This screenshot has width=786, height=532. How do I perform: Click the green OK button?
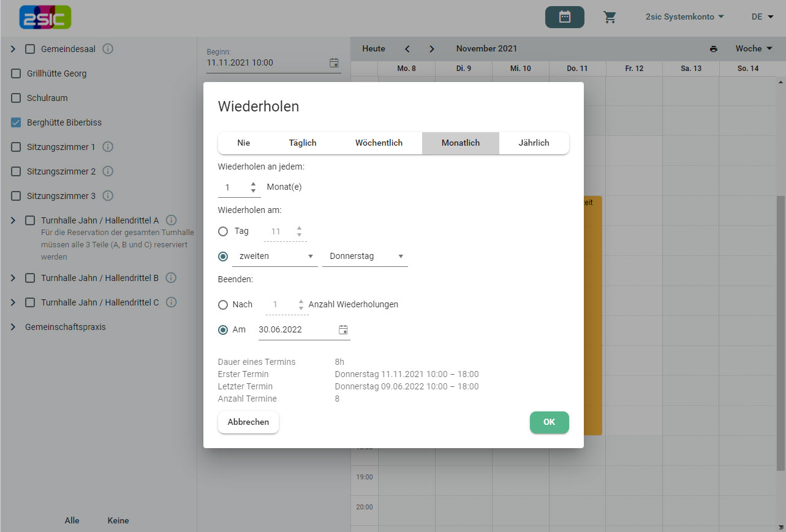549,422
